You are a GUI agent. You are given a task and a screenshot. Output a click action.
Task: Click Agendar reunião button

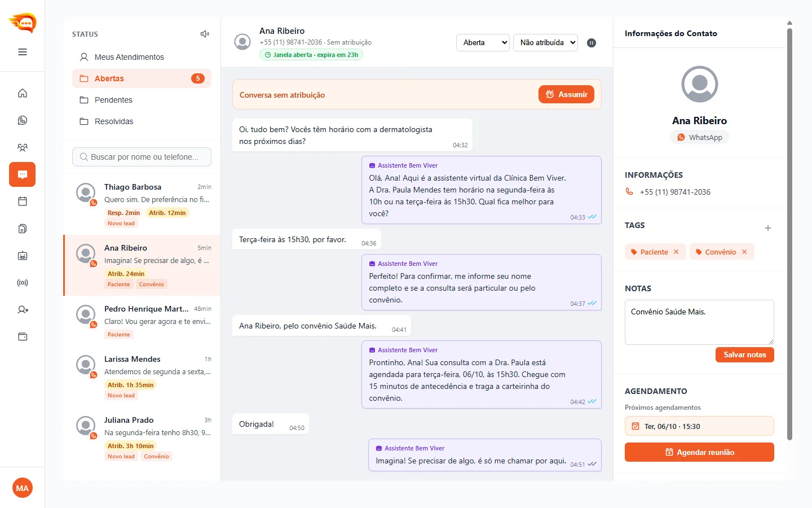pyautogui.click(x=699, y=452)
